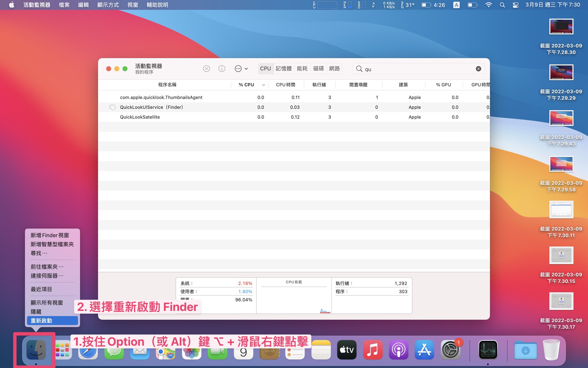Viewport: 588px width, 368px height.
Task: Choose 隱藏 in the context menu
Action: (52, 312)
